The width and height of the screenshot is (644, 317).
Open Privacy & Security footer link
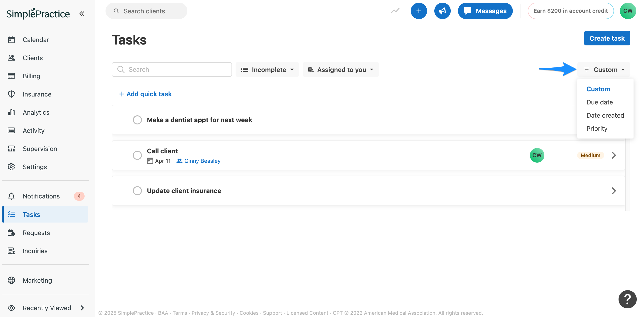coord(213,313)
